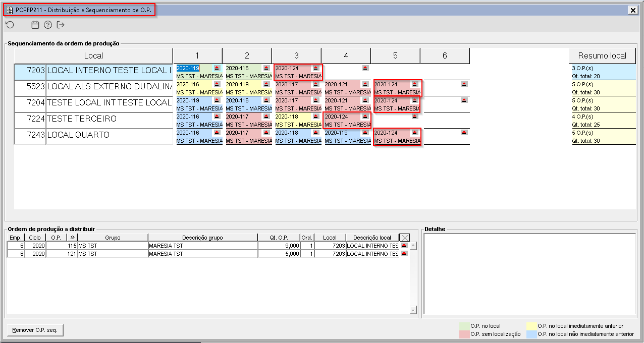The height and width of the screenshot is (343, 644).
Task: Click the red eject icon of 2020-119 in row 7203
Action: (217, 68)
